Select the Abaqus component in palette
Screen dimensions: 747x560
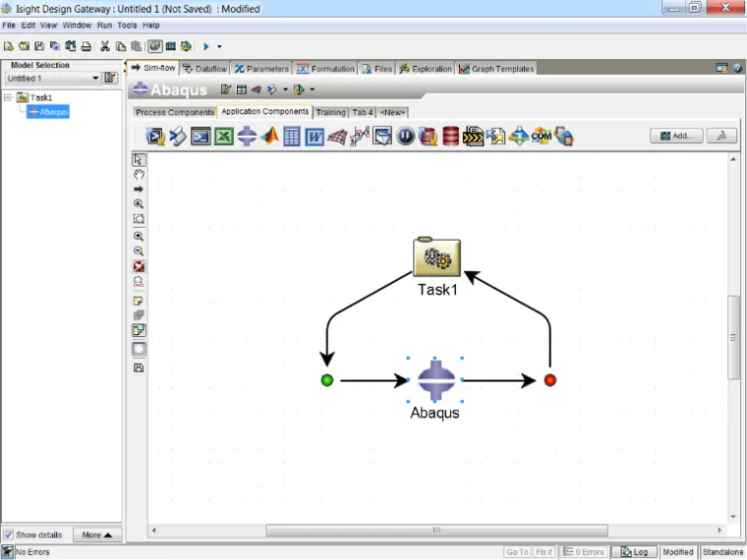tap(247, 137)
